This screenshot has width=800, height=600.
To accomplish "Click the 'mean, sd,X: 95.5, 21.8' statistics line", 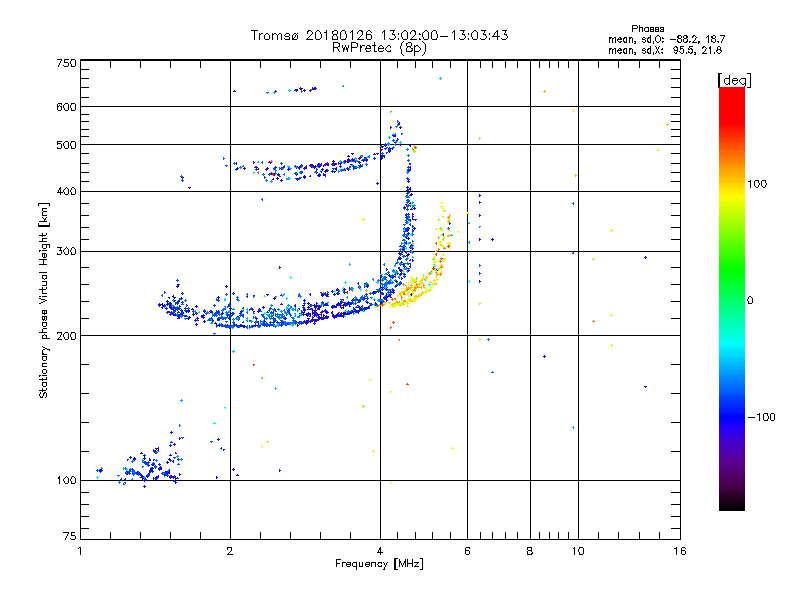I will coord(665,50).
